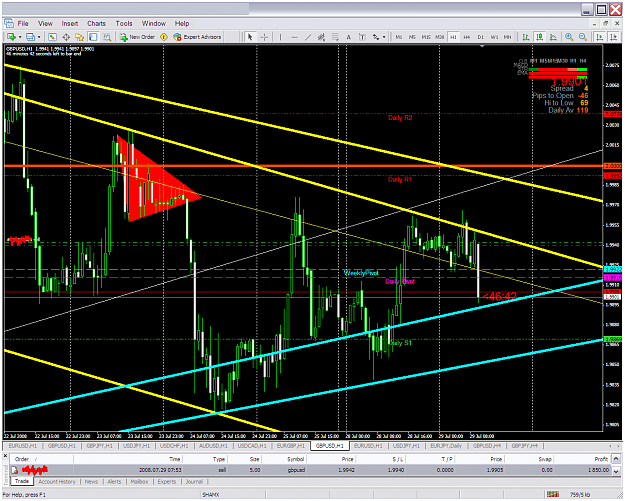Open the Tools menu
625x501 pixels.
(x=124, y=24)
